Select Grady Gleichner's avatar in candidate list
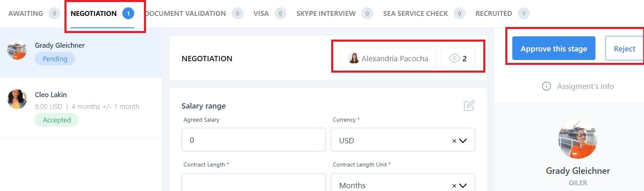 [x=17, y=50]
